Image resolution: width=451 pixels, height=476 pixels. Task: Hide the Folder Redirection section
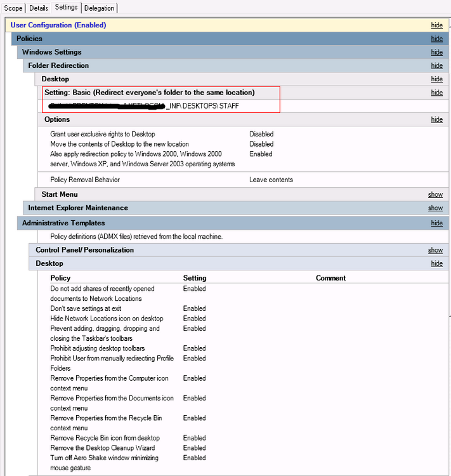click(437, 65)
